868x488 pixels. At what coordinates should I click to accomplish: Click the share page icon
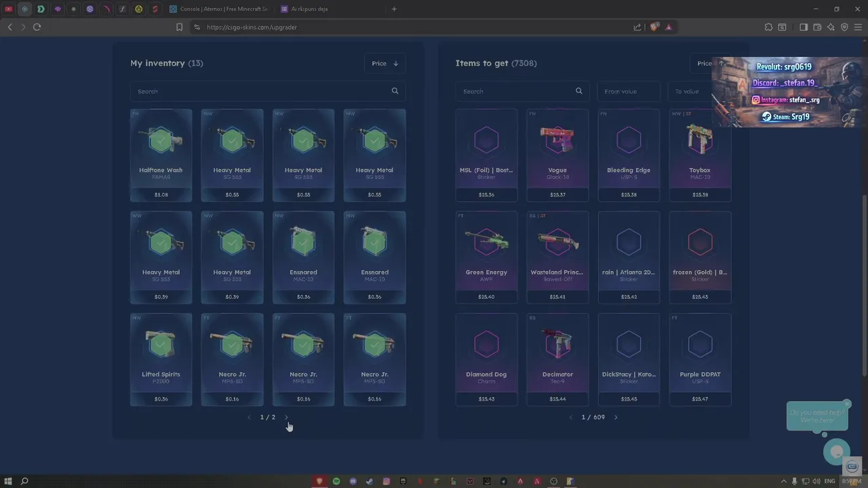[637, 27]
